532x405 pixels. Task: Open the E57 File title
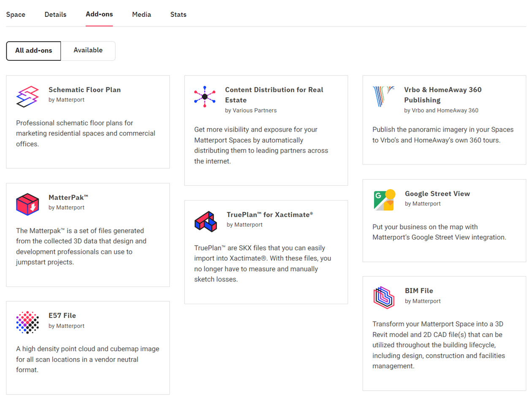point(62,316)
